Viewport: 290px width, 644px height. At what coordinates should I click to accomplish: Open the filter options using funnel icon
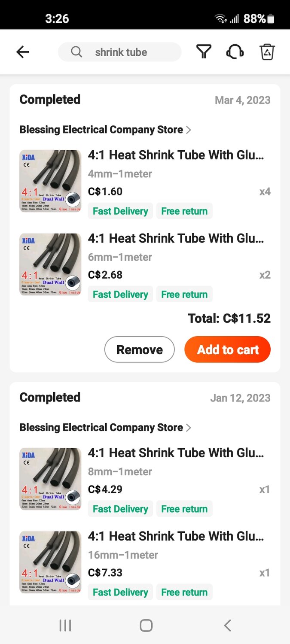pyautogui.click(x=202, y=52)
